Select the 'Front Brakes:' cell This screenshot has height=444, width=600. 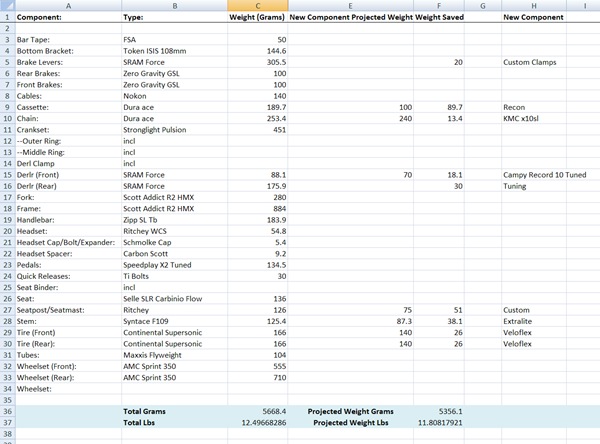coord(68,85)
